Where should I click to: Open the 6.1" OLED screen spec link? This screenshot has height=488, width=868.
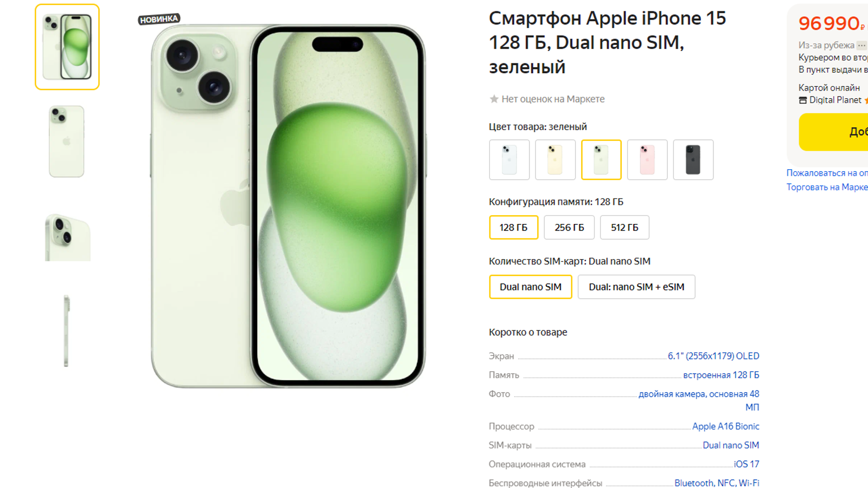click(x=713, y=356)
